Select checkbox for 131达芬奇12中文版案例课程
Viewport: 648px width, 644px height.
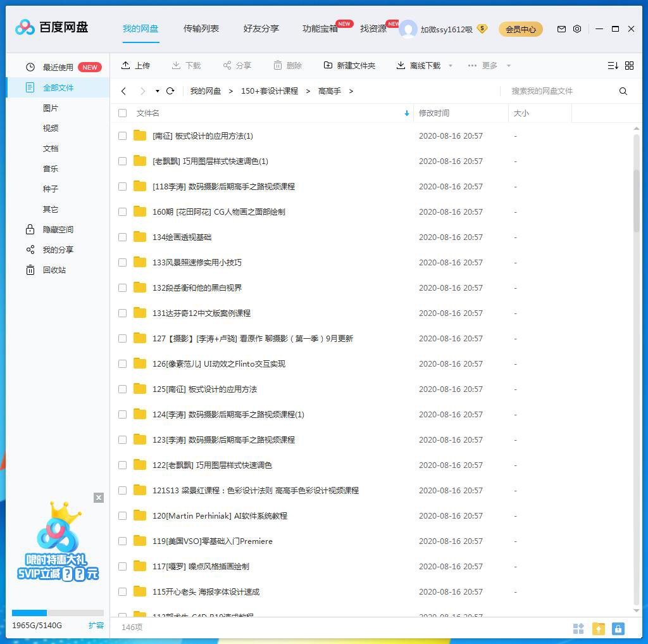(123, 313)
